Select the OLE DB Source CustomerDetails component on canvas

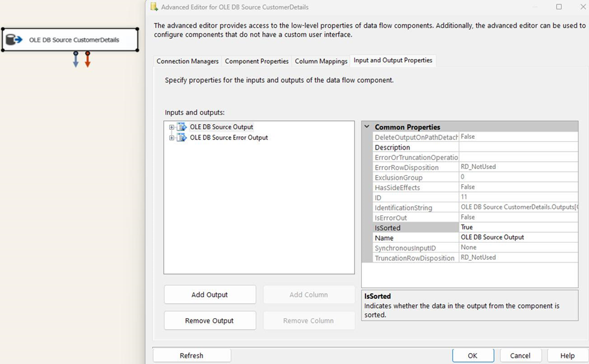click(x=69, y=38)
